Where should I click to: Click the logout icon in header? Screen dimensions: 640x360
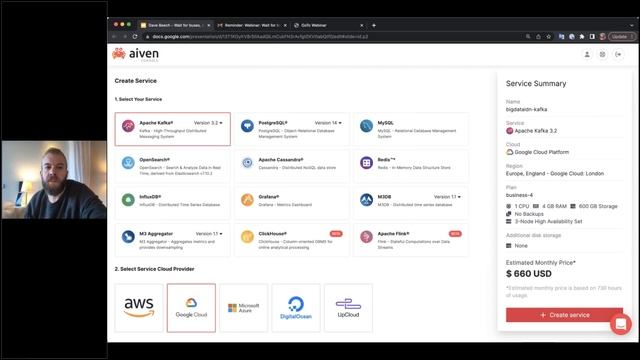[618, 54]
